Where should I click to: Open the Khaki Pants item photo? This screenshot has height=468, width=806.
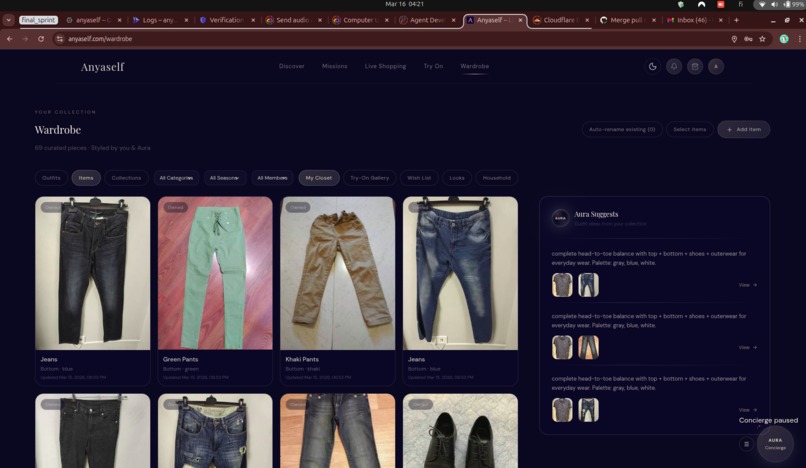pos(338,273)
